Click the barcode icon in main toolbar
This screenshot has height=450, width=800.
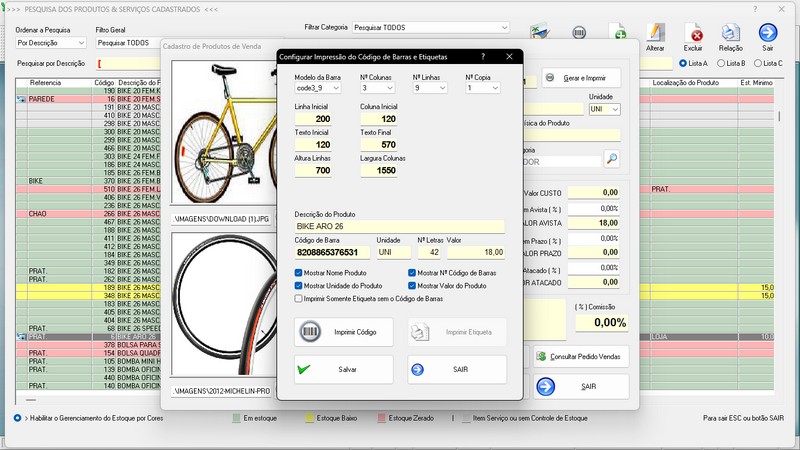[x=579, y=33]
